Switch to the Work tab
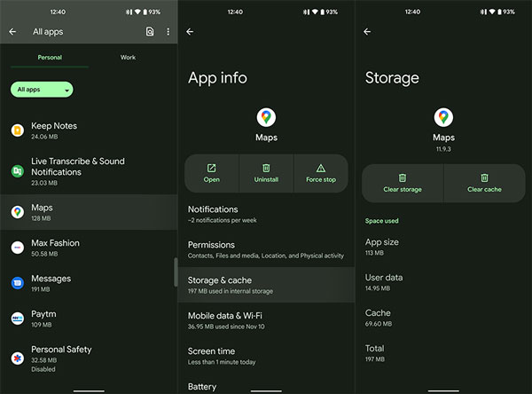Image resolution: width=532 pixels, height=394 pixels. click(x=128, y=58)
